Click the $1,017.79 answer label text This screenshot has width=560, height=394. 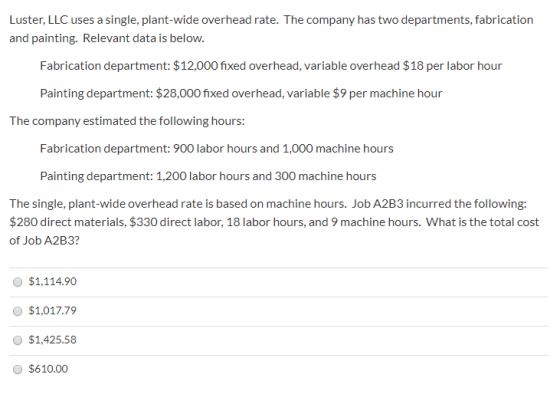tap(52, 310)
